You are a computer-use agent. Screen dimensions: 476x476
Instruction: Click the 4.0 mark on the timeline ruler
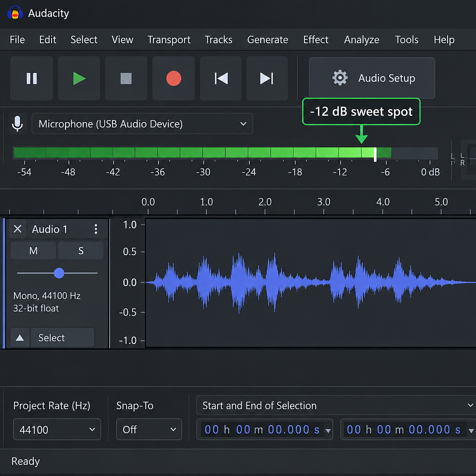click(383, 202)
